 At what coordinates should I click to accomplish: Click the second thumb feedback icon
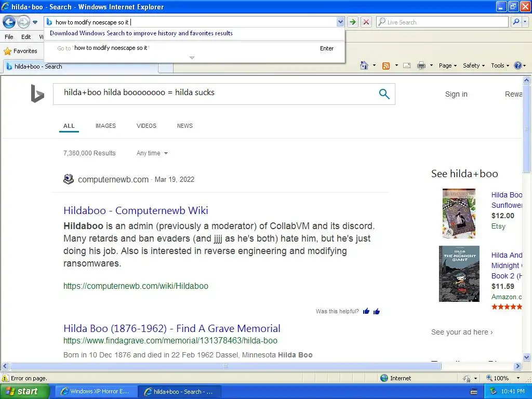click(377, 311)
